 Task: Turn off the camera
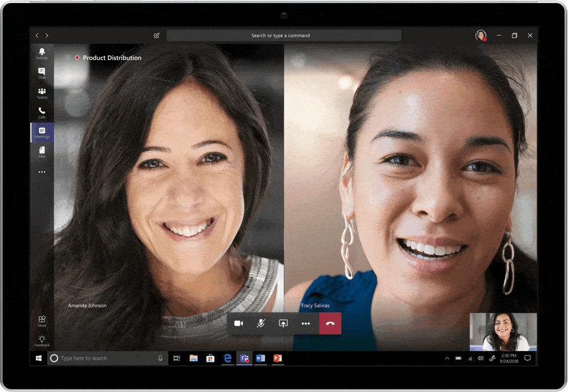click(x=238, y=323)
